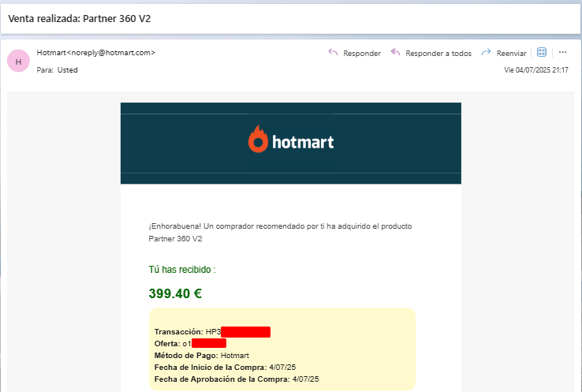Image resolution: width=582 pixels, height=392 pixels.
Task: Click the red box covering Transacción code
Action: point(245,332)
